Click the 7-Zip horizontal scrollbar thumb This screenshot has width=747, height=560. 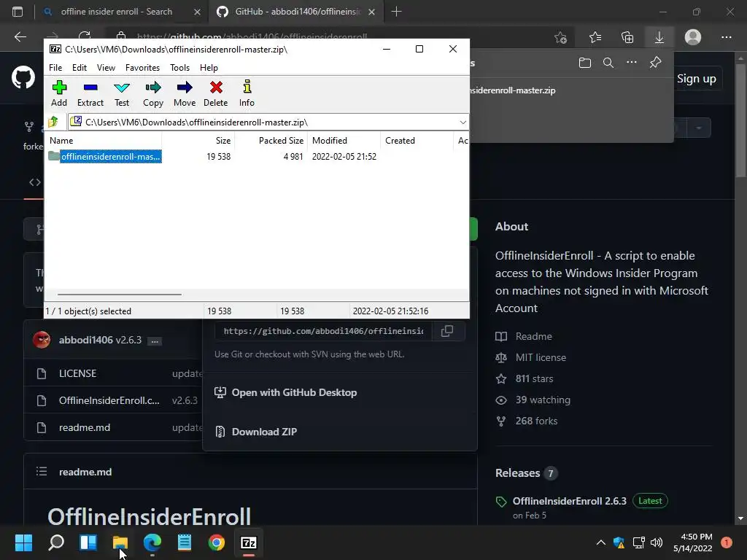point(119,295)
